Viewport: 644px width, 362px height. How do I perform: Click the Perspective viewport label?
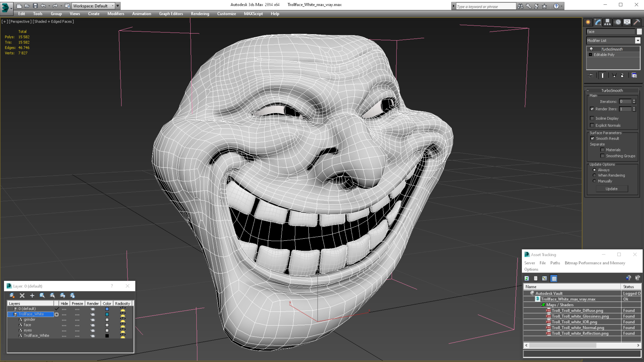(20, 21)
